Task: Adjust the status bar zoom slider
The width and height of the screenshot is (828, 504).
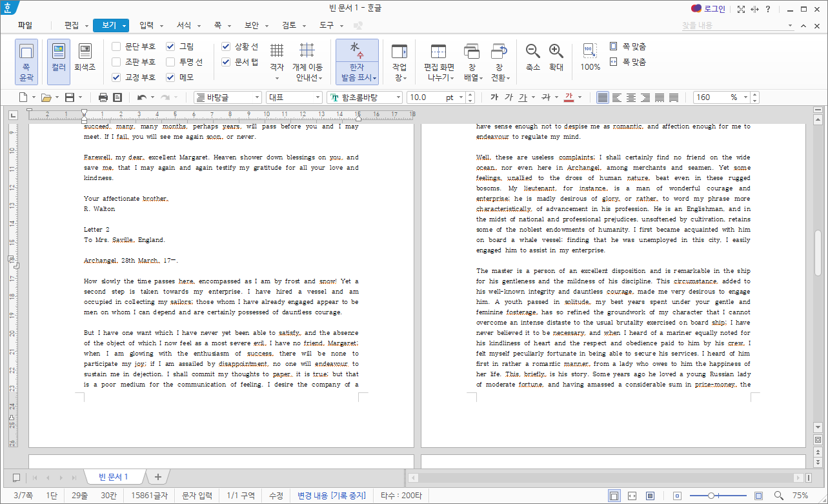Action: pyautogui.click(x=711, y=496)
